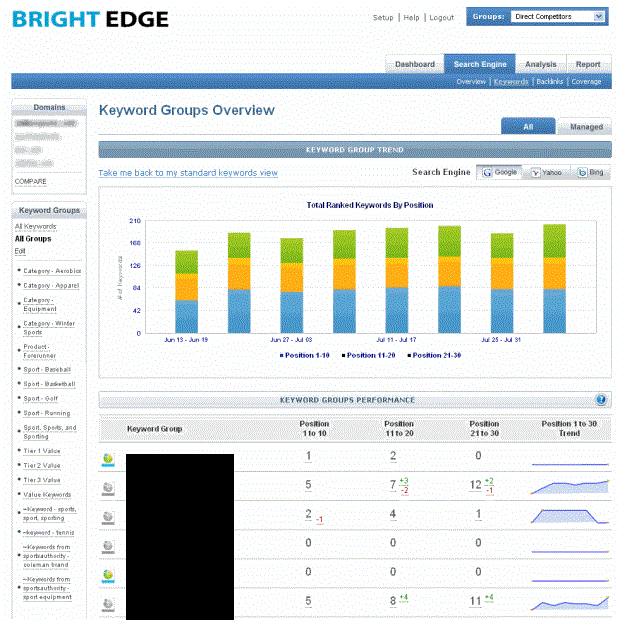Open the Category - Winter Sports keyword group
The image size is (620, 620).
pyautogui.click(x=49, y=328)
